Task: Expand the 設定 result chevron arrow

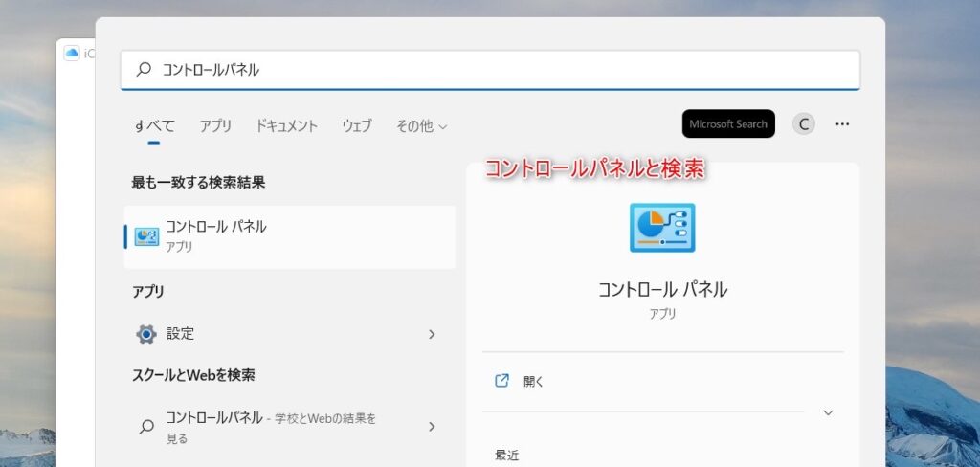Action: pos(432,335)
